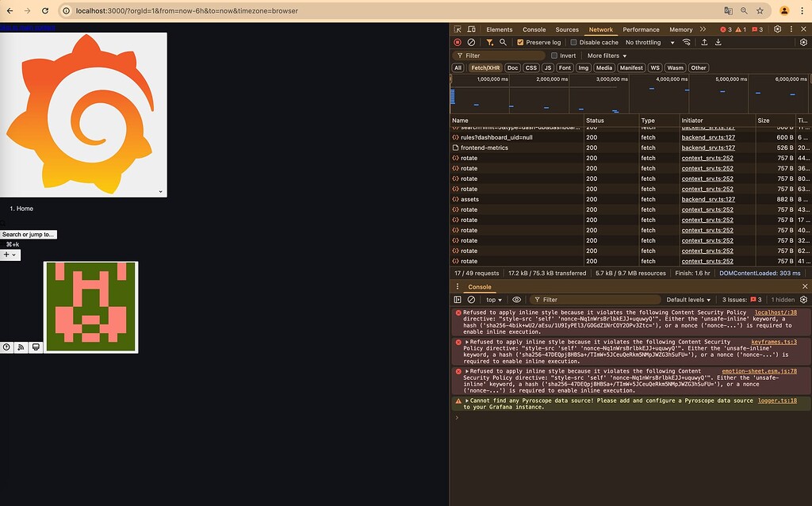Toggle the device toolbar emulation icon

pyautogui.click(x=472, y=29)
